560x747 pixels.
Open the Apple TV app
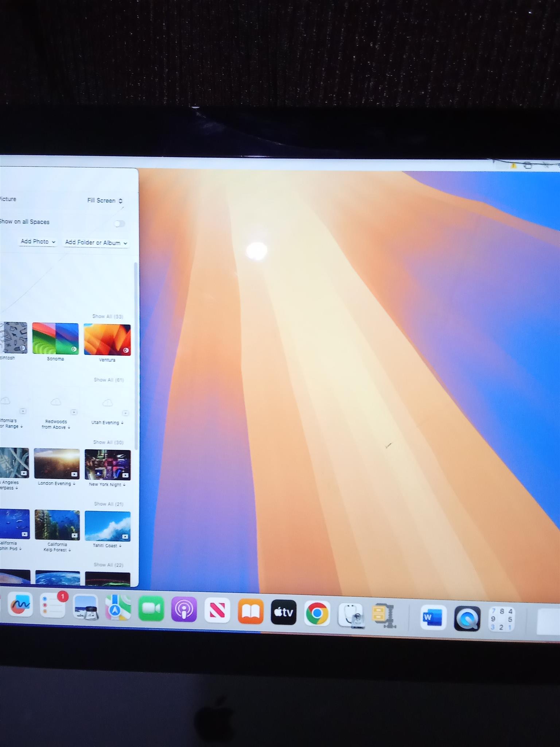coord(284,612)
